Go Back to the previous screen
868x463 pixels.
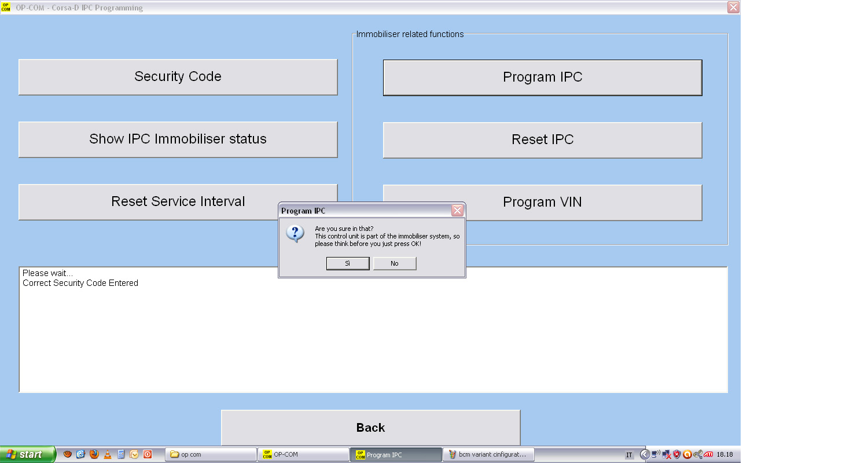click(370, 428)
